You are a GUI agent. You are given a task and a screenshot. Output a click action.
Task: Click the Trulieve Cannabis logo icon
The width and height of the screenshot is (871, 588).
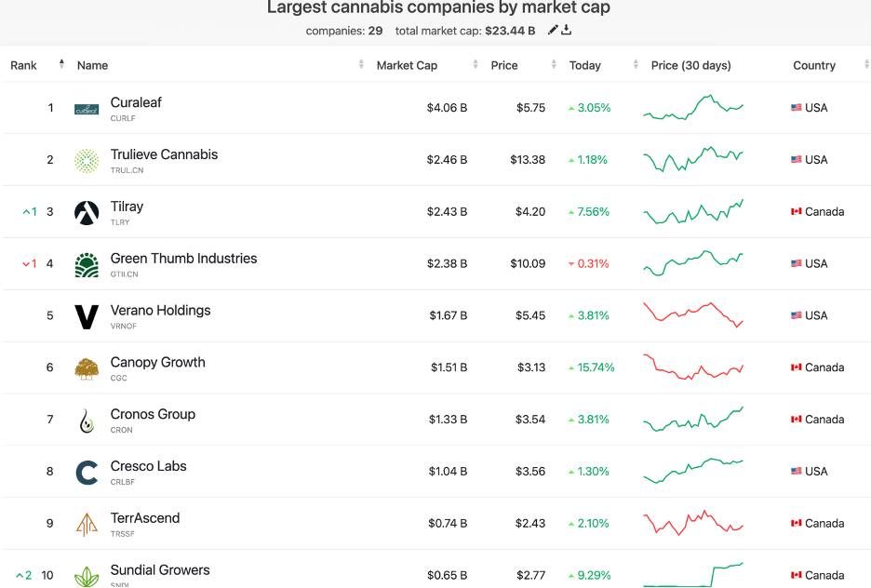[x=87, y=161]
